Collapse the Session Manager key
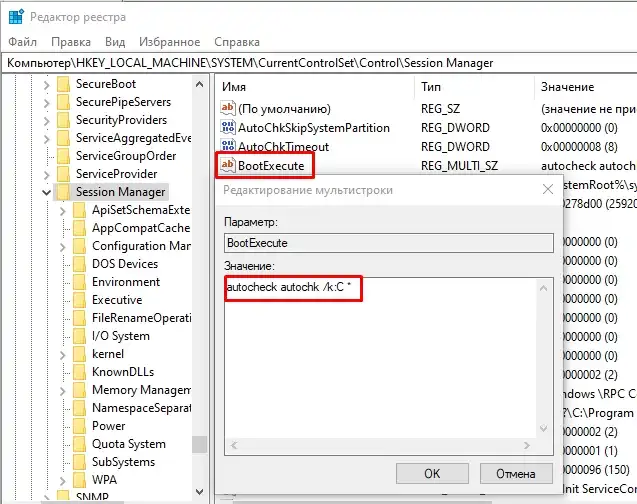This screenshot has height=504, width=637. (x=46, y=193)
